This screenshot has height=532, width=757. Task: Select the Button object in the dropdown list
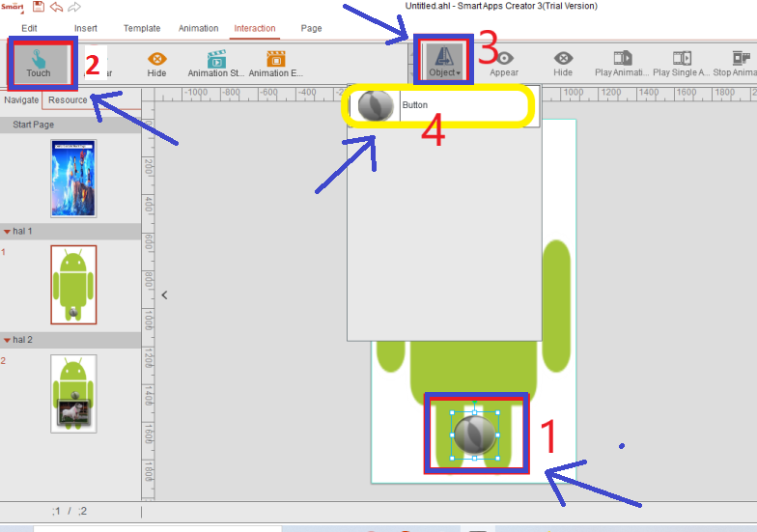(x=444, y=105)
